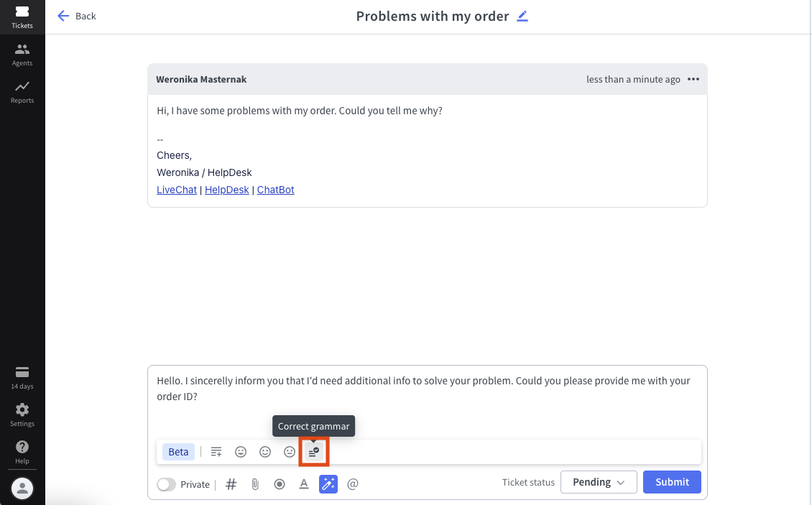
Task: Select the grinning face tone icon
Action: (241, 452)
